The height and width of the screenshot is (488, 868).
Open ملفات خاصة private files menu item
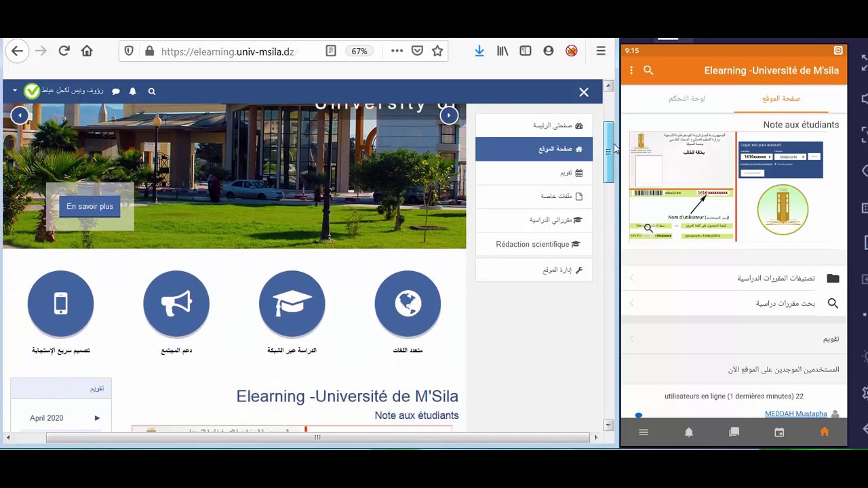coord(534,196)
